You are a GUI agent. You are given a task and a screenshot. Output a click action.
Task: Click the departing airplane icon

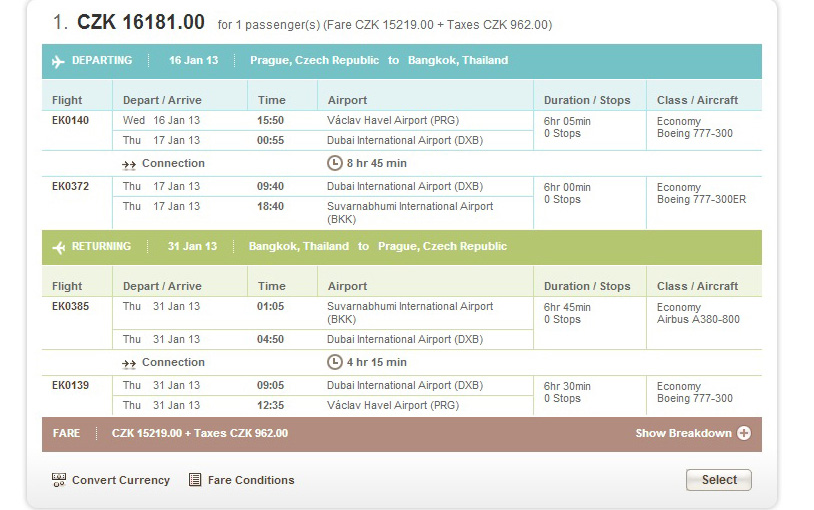click(x=58, y=62)
